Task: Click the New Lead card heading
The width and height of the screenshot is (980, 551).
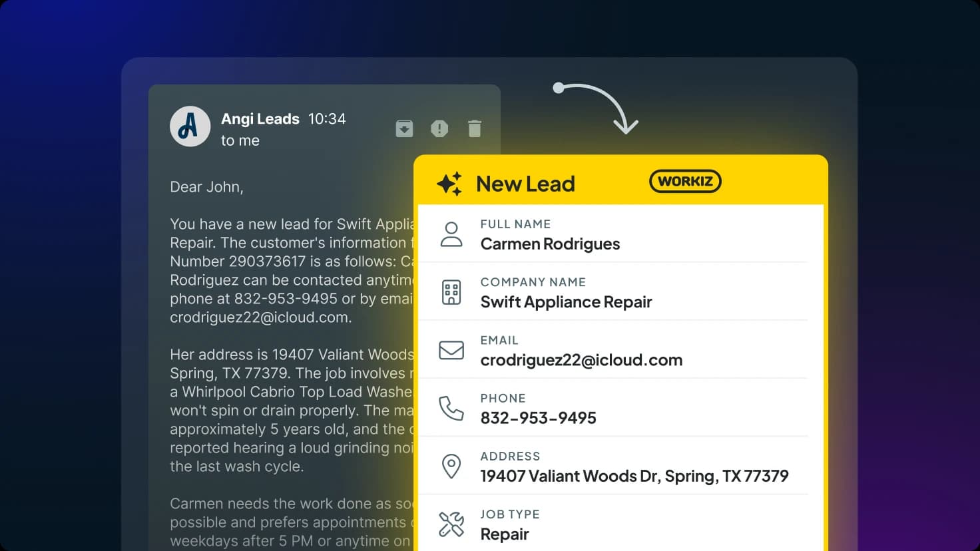Action: [525, 184]
